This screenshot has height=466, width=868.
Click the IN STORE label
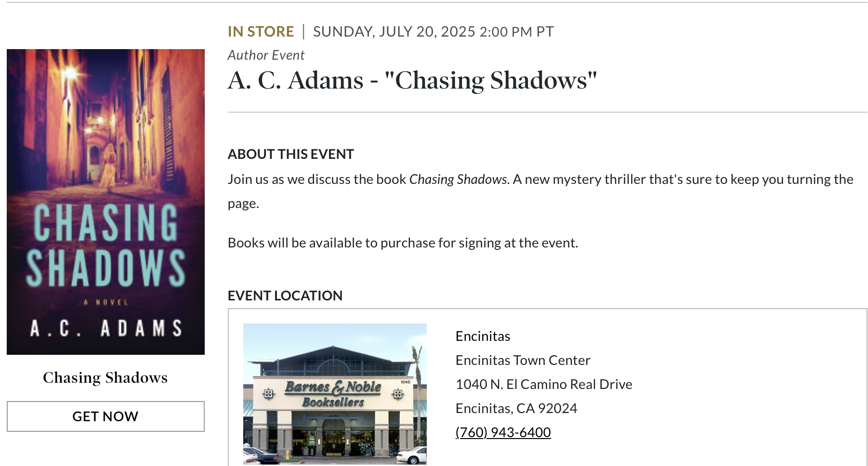pyautogui.click(x=261, y=32)
